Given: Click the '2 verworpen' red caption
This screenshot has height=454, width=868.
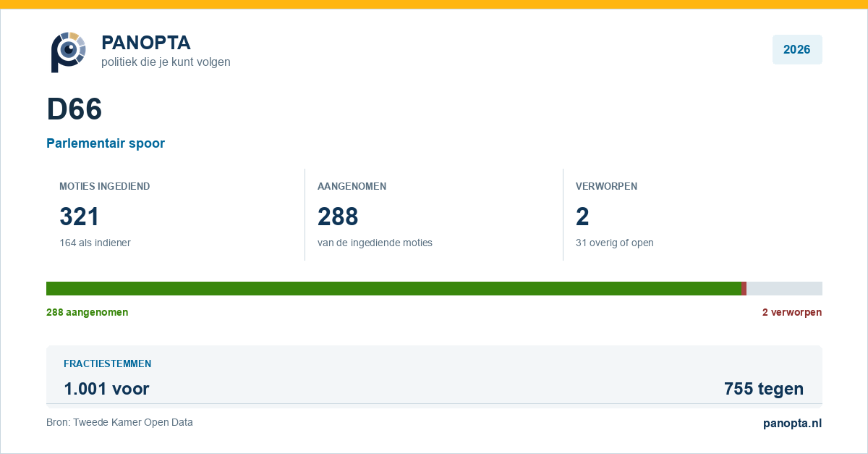Looking at the screenshot, I should pos(792,312).
